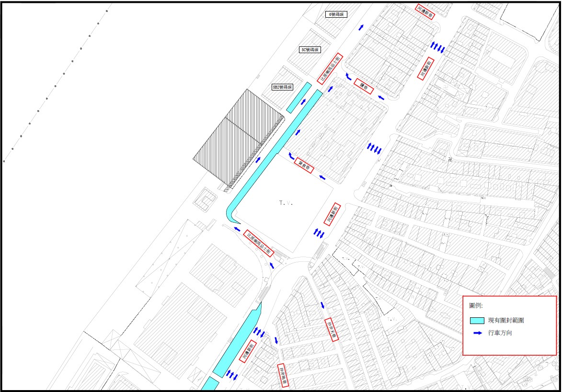Screen dimensions: 562x392
Task: Click the 沙井天巷 street label
Action: [x=332, y=330]
